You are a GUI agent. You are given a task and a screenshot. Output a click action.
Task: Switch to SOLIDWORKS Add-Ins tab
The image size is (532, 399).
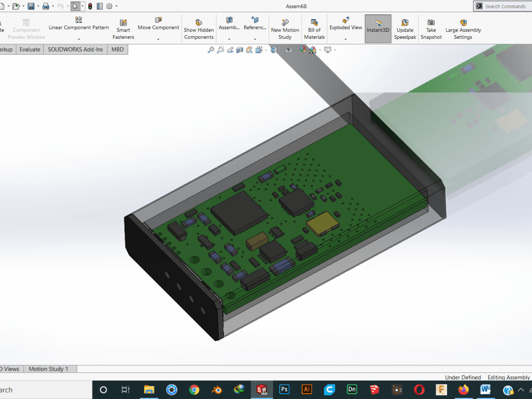76,49
